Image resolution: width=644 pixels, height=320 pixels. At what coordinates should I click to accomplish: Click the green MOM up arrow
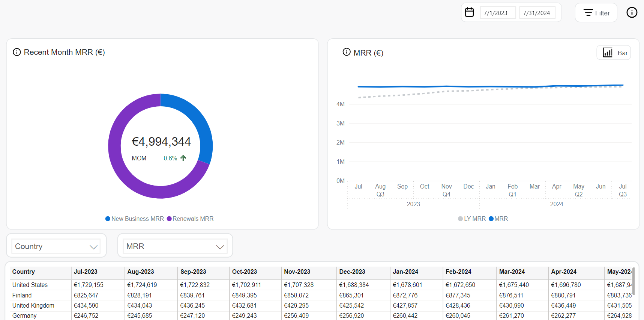183,158
